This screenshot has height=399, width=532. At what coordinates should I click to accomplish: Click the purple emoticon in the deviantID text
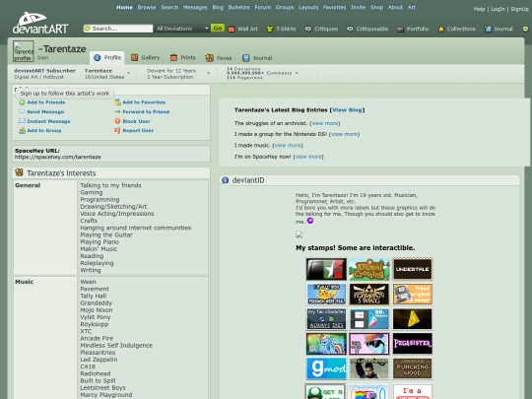coord(310,221)
